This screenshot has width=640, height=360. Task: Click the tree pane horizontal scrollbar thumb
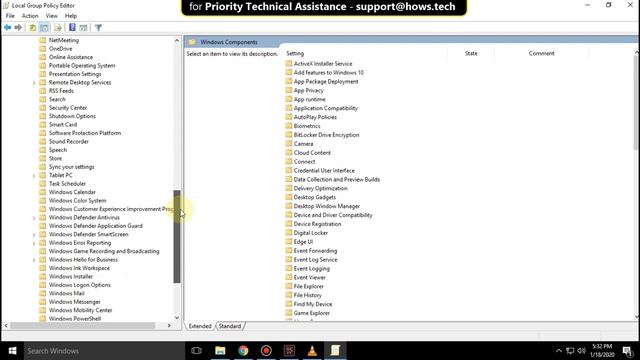coord(82,325)
